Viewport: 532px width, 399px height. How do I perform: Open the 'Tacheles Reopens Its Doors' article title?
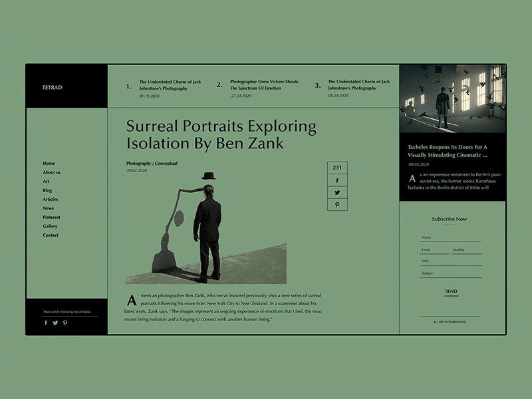pos(448,151)
